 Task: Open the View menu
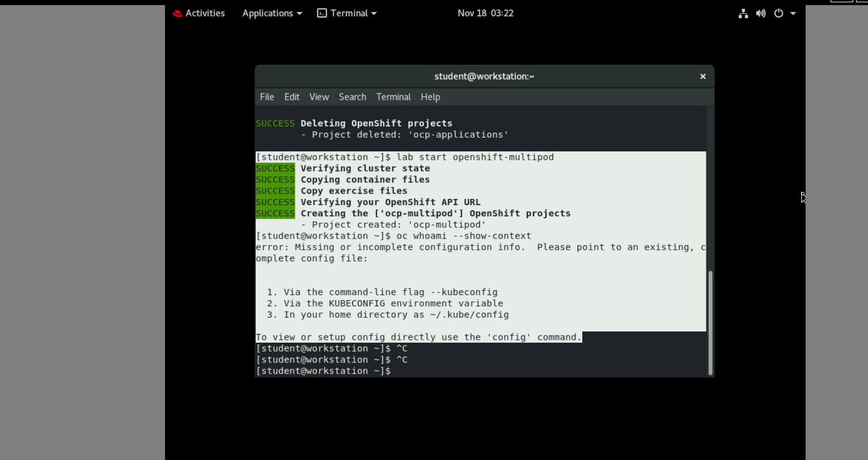319,97
